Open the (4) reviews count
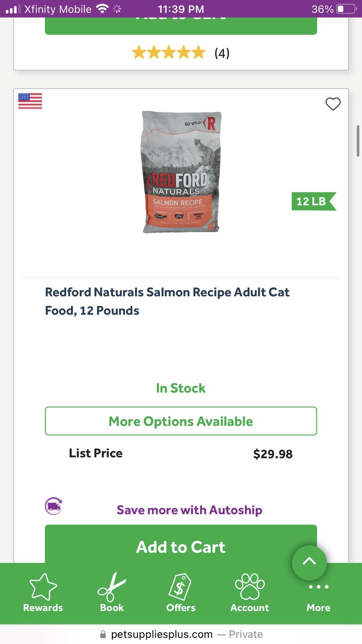Image resolution: width=362 pixels, height=644 pixels. [x=222, y=53]
